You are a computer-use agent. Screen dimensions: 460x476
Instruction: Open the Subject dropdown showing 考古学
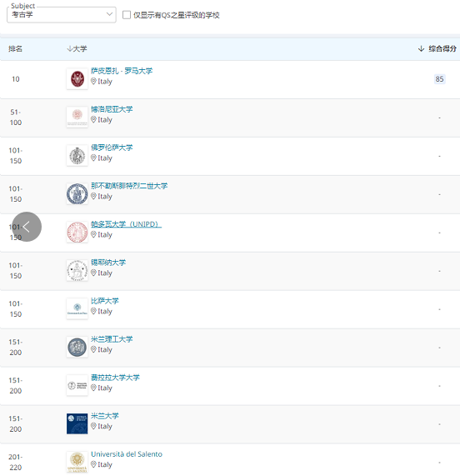point(62,14)
